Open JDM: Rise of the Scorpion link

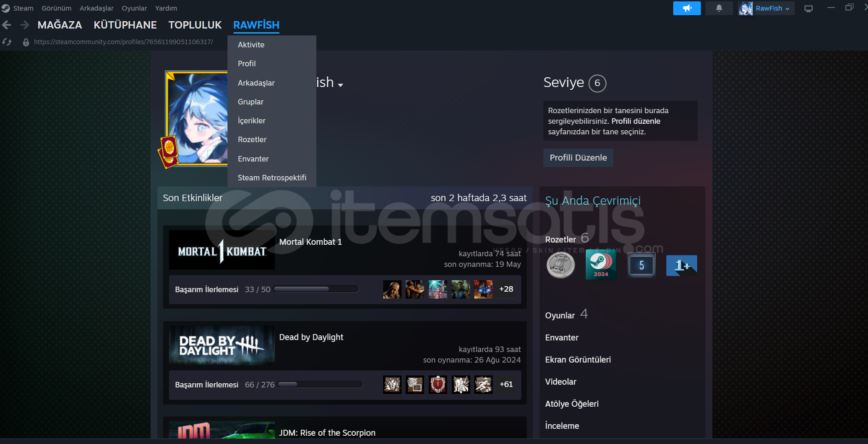click(327, 433)
